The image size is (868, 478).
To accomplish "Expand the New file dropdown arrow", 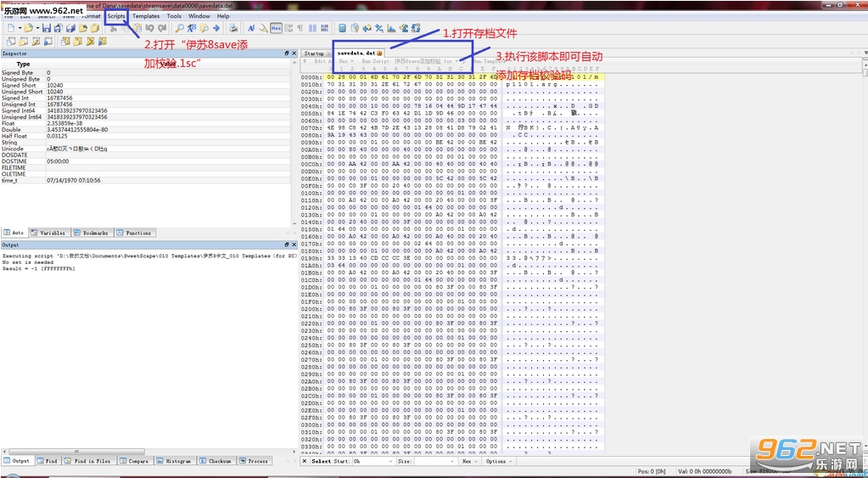I will pos(20,28).
